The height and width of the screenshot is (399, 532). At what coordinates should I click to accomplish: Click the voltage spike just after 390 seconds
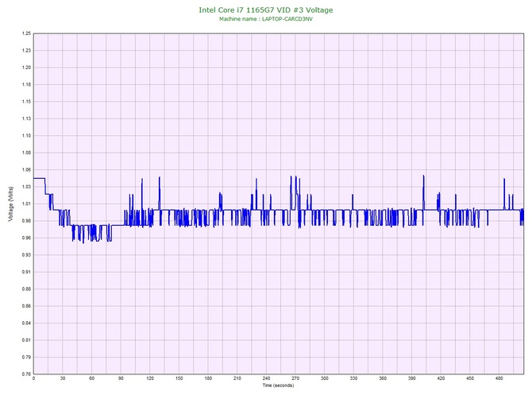[x=424, y=178]
